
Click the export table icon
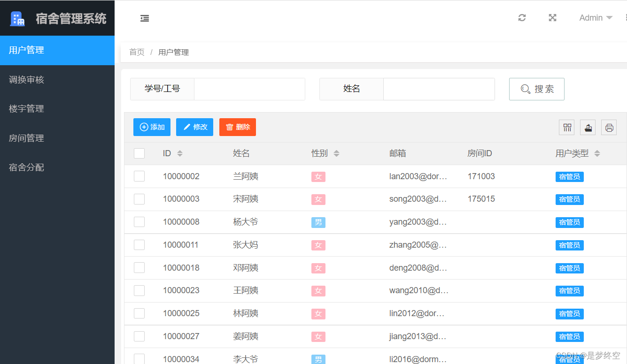coord(588,128)
